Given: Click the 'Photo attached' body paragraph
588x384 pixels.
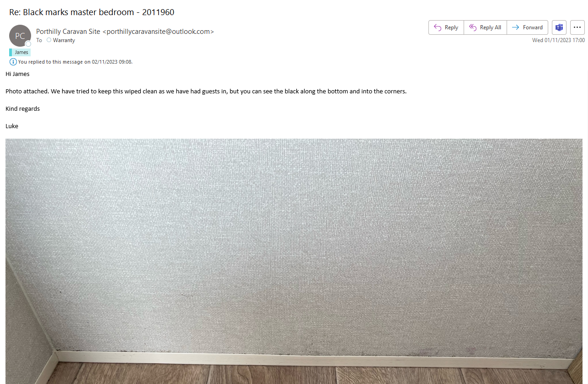Looking at the screenshot, I should click(206, 91).
